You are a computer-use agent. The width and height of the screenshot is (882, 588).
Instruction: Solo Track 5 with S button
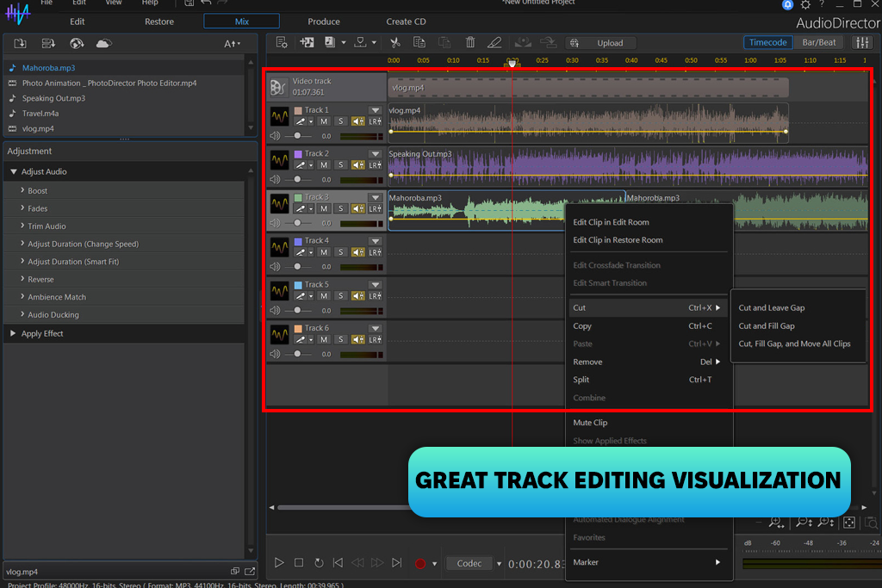tap(340, 295)
